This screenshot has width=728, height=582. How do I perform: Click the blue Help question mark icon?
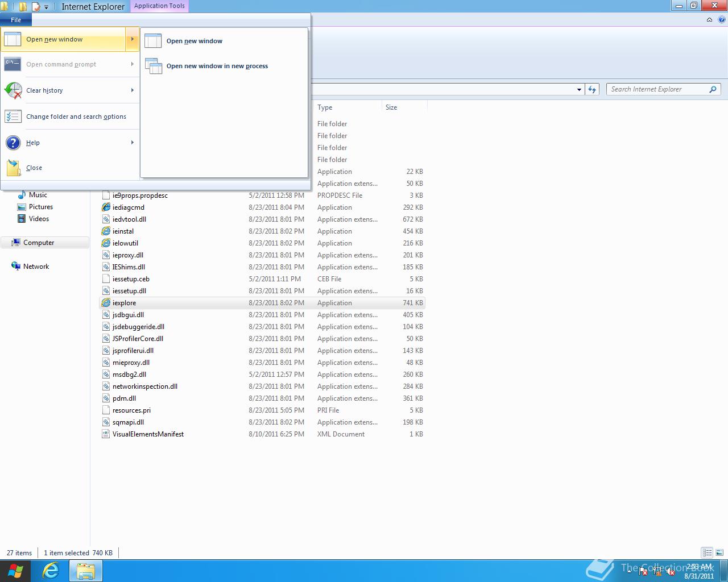click(13, 143)
